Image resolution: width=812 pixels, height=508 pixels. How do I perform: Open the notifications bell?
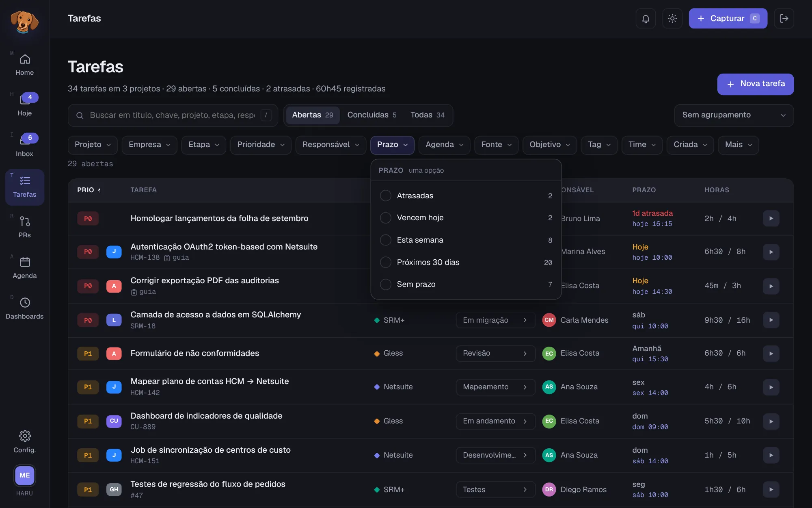coord(646,18)
